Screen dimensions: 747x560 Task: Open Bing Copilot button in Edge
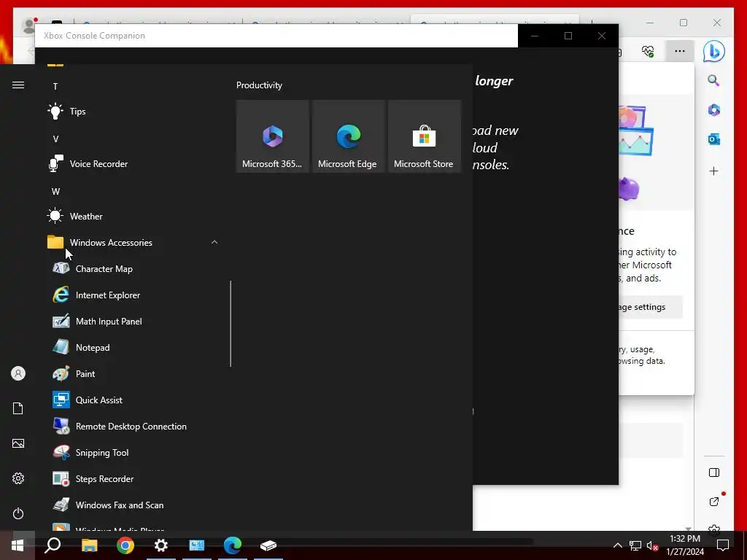click(713, 51)
